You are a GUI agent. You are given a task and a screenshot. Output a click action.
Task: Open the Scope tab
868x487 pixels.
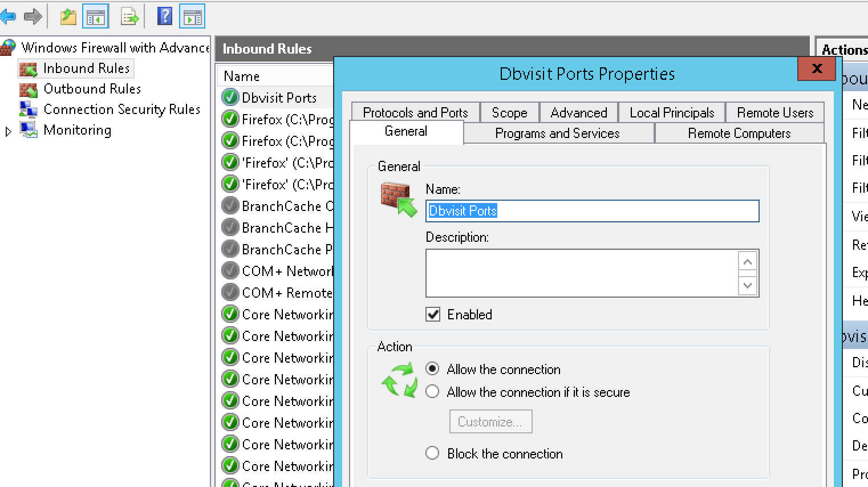pos(509,112)
